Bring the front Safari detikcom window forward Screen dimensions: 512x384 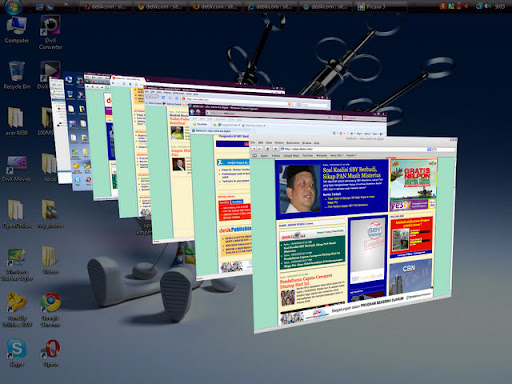(353, 233)
